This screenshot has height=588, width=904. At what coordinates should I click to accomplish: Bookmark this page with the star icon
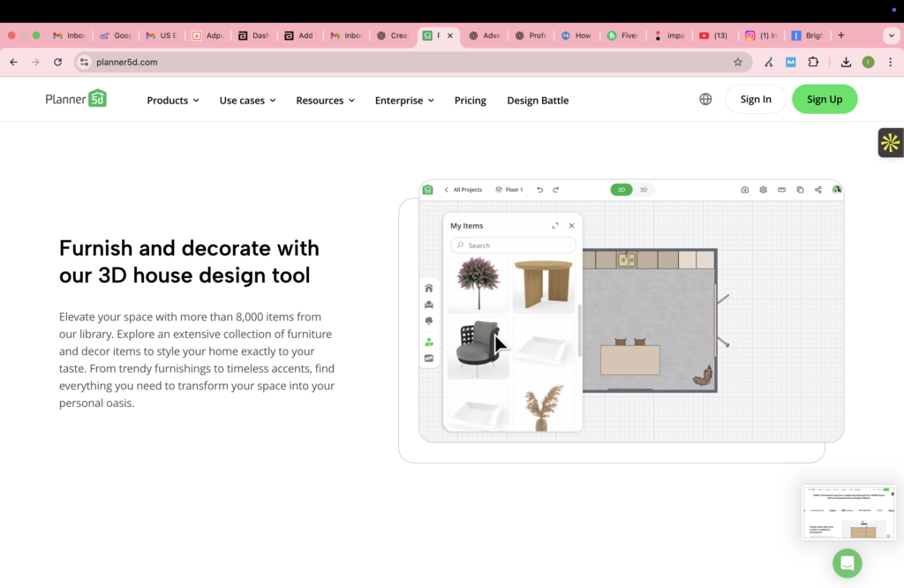[738, 63]
